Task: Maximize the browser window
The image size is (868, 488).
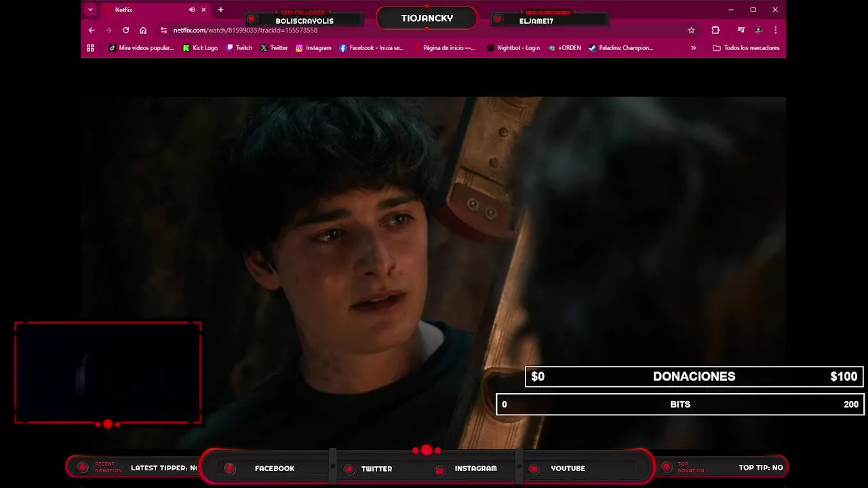Action: point(753,10)
